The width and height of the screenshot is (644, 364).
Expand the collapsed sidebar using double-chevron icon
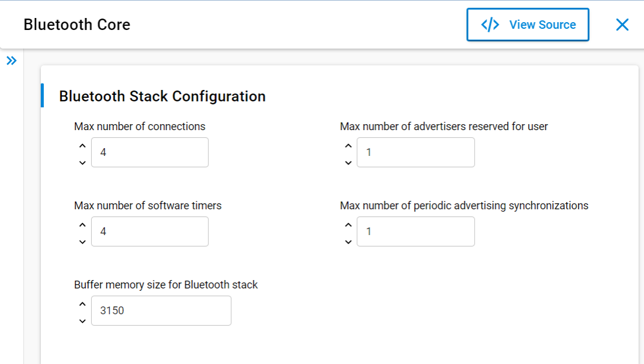tap(11, 60)
